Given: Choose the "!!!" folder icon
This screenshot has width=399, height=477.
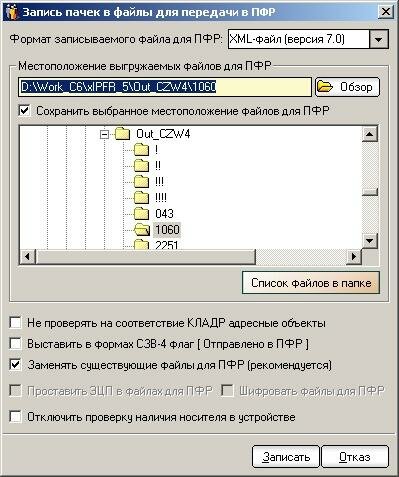Looking at the screenshot, I should coord(141,182).
